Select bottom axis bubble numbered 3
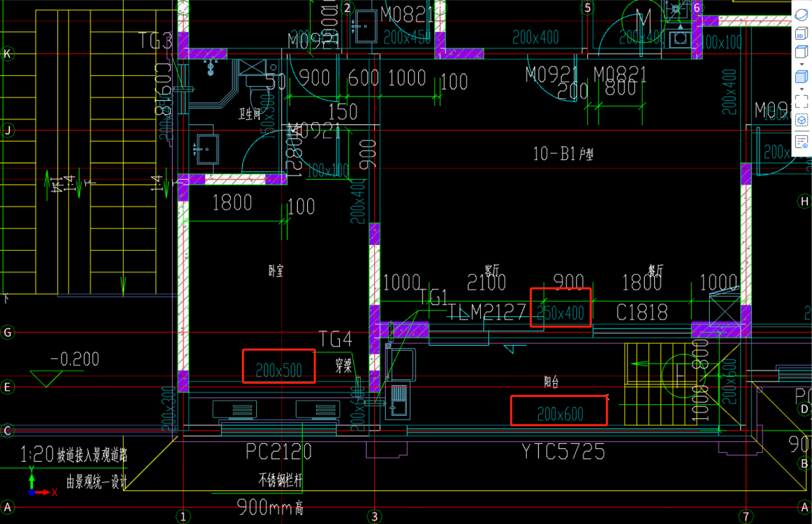The height and width of the screenshot is (524, 812). pos(375,516)
